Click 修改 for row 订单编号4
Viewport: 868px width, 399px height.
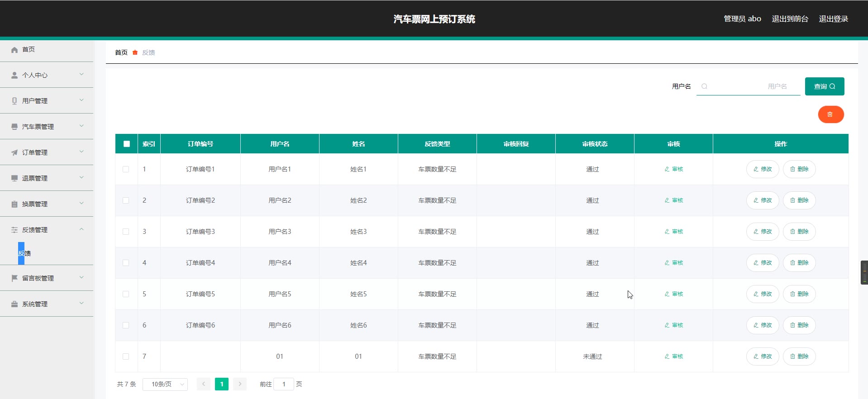[763, 263]
